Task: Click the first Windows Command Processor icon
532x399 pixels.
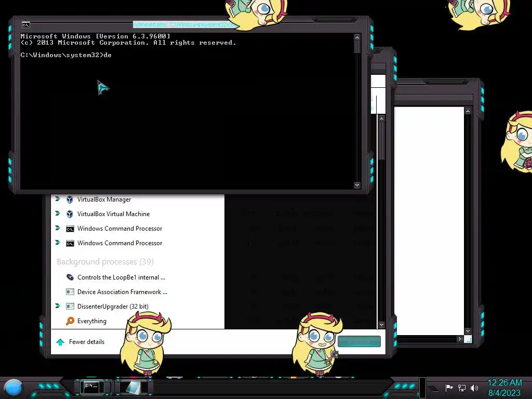Action: point(70,229)
